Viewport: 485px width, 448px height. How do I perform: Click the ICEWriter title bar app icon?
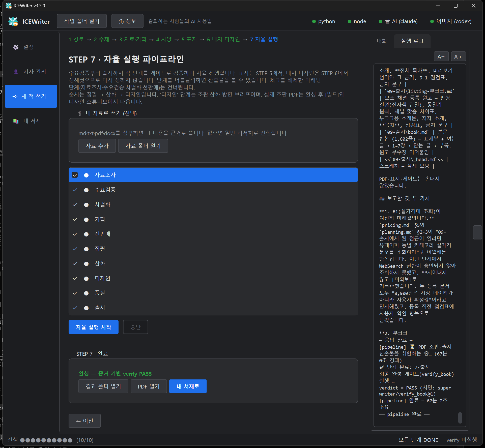click(x=9, y=6)
